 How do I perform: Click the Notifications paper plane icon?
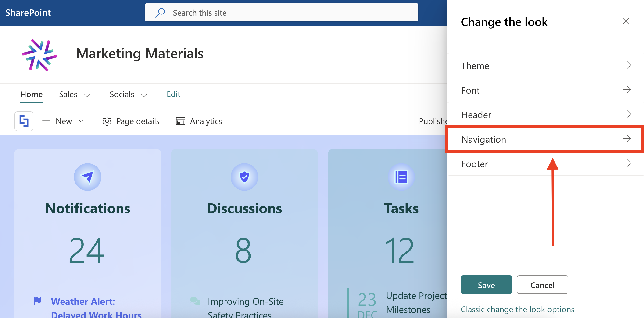tap(87, 177)
